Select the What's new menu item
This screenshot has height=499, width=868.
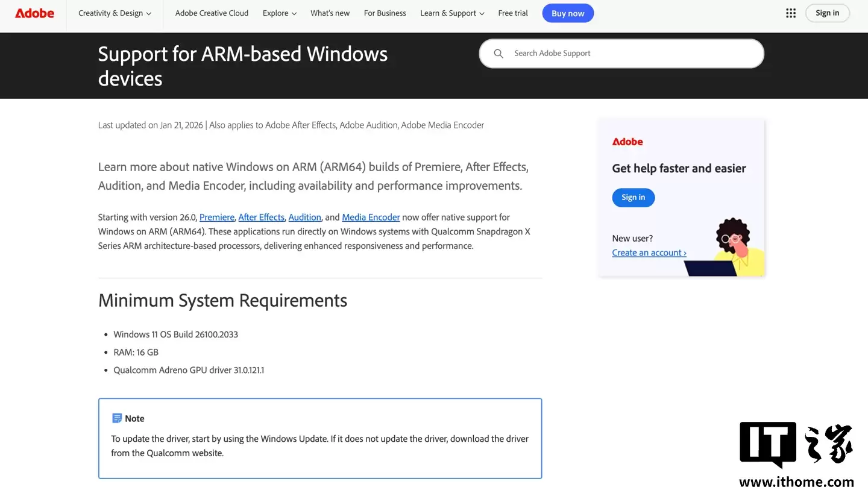pos(330,13)
